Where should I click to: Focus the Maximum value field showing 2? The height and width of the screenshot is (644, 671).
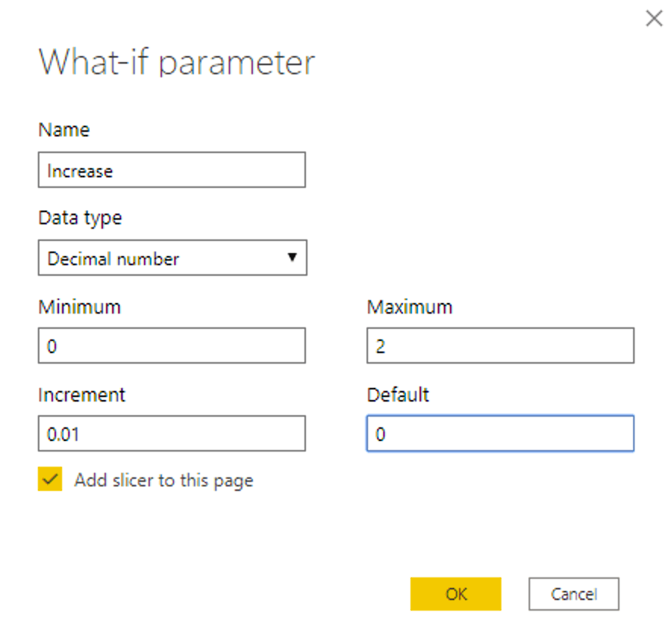(501, 345)
